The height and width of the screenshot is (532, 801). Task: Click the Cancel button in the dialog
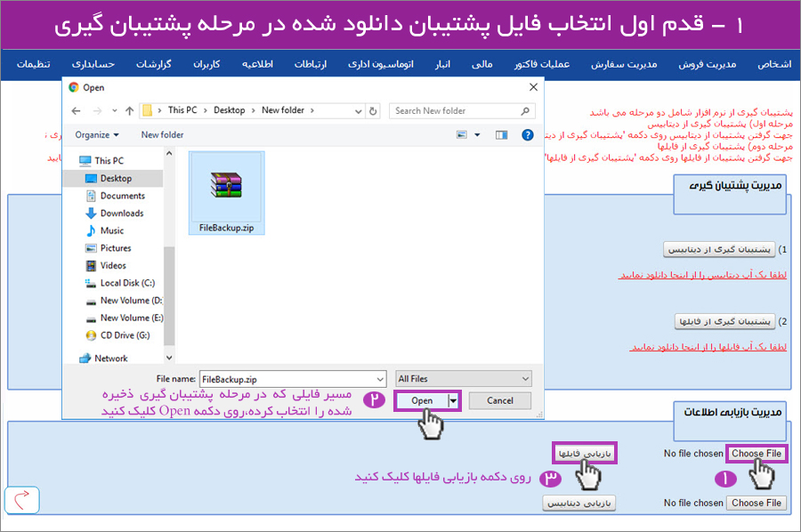500,401
